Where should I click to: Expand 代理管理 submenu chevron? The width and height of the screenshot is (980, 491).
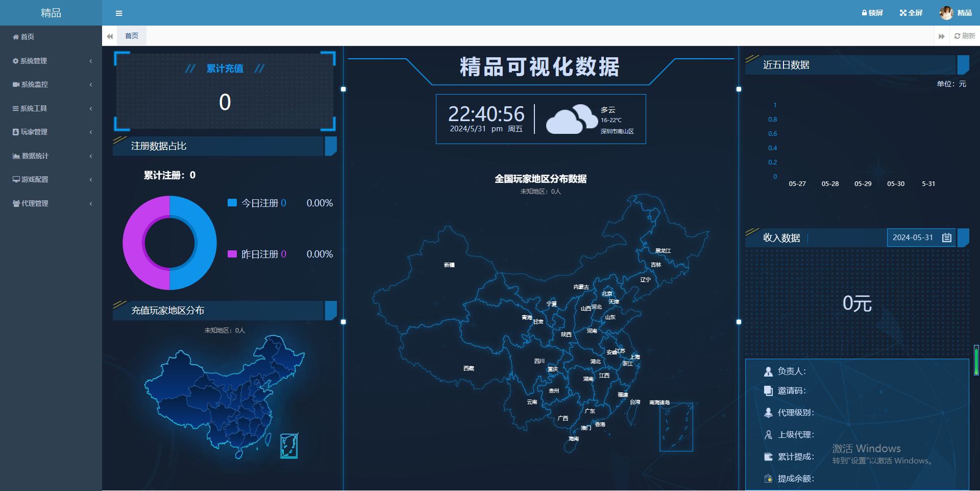click(x=91, y=203)
